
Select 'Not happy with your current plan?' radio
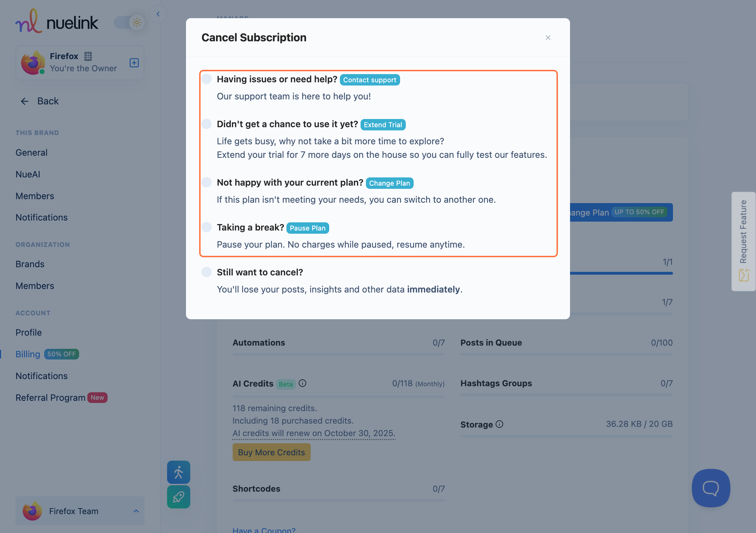click(x=207, y=182)
